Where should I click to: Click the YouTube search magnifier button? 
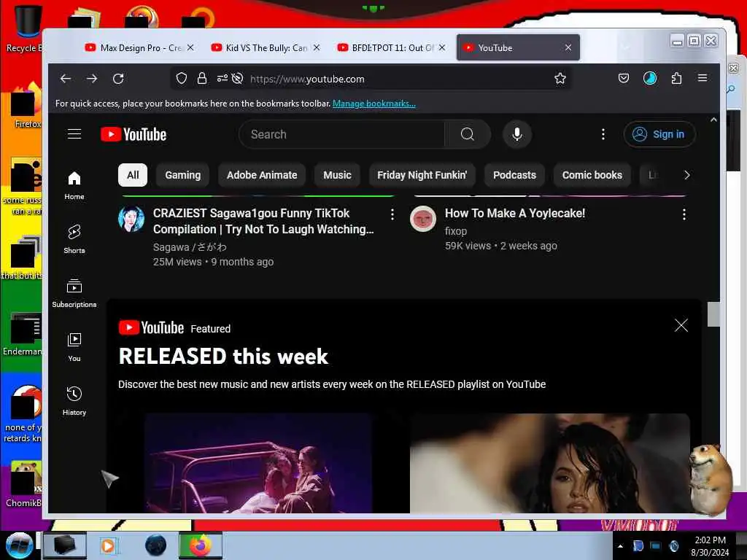pos(468,134)
